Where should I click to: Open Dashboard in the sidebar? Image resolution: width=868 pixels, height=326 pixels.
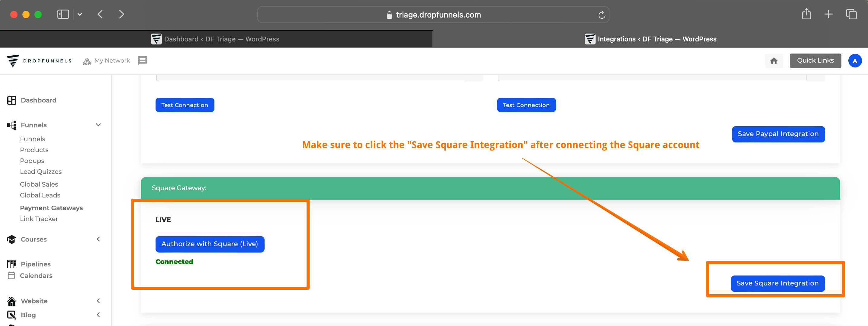[x=38, y=100]
